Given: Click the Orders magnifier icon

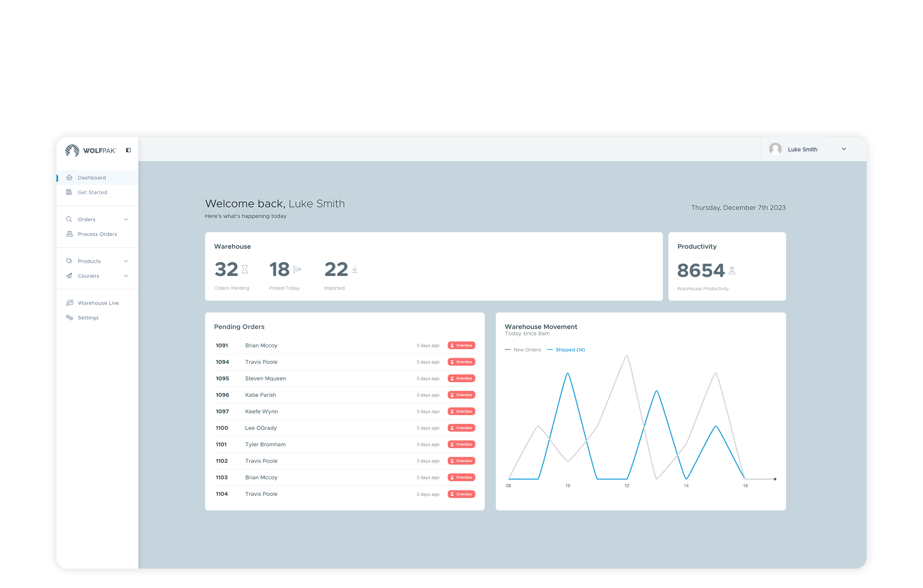Looking at the screenshot, I should [69, 219].
